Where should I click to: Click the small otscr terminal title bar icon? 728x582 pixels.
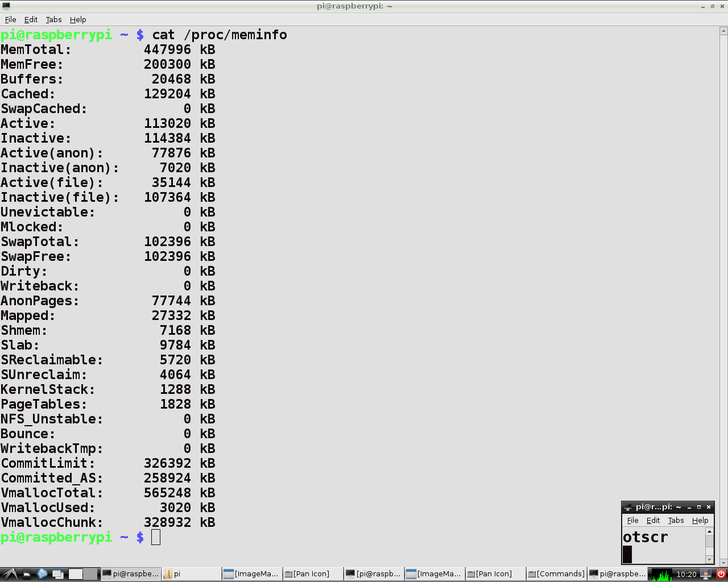tap(627, 507)
